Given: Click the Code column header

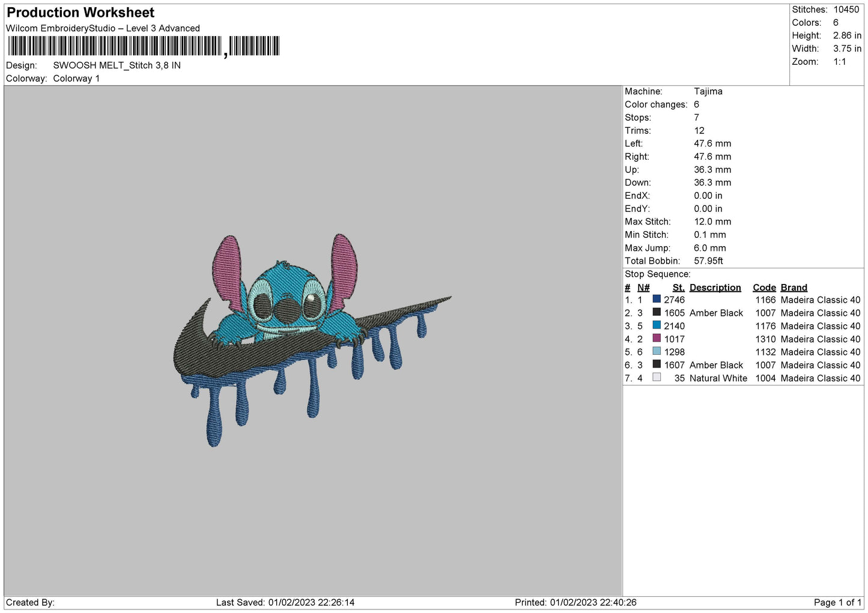Looking at the screenshot, I should (764, 288).
